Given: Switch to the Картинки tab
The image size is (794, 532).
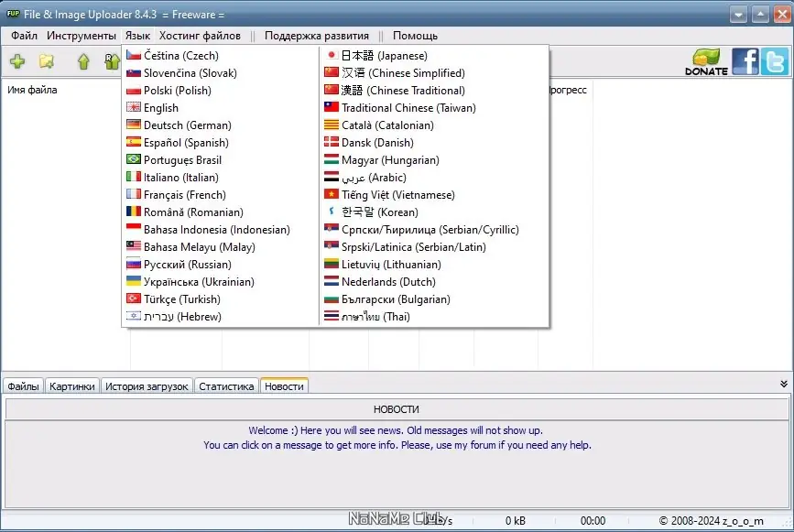Looking at the screenshot, I should coord(72,386).
